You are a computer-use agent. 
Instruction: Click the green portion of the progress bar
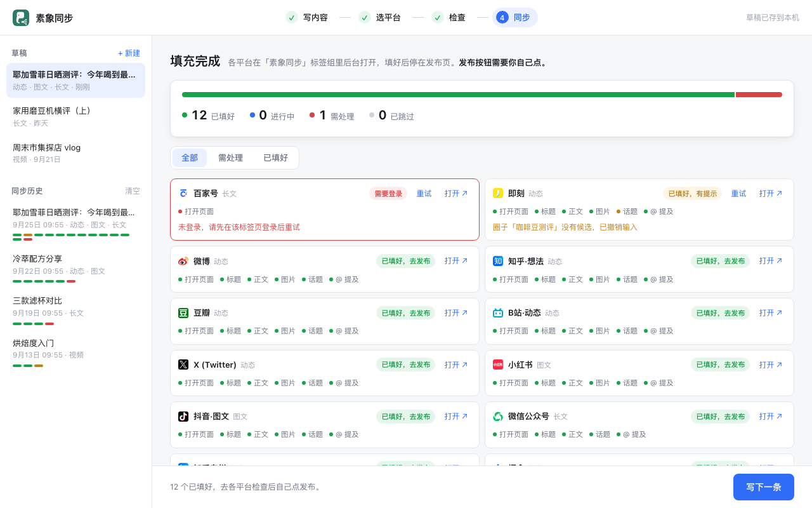[458, 95]
